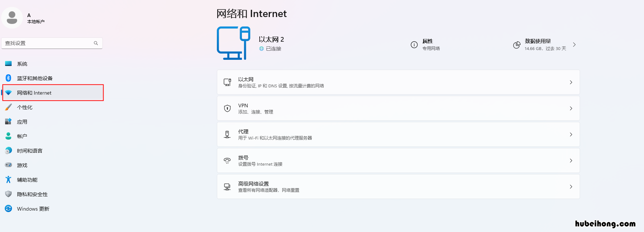Open 属性 专用网络 properties
The width and height of the screenshot is (644, 232).
(425, 45)
